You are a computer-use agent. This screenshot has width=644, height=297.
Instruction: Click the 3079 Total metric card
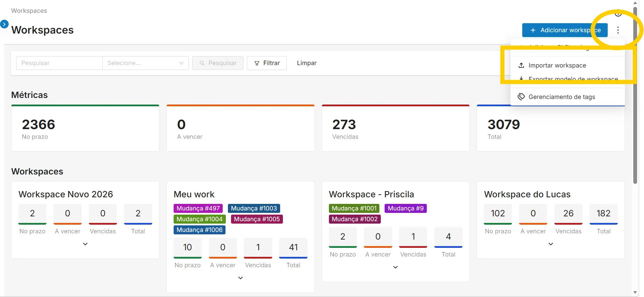coord(551,128)
